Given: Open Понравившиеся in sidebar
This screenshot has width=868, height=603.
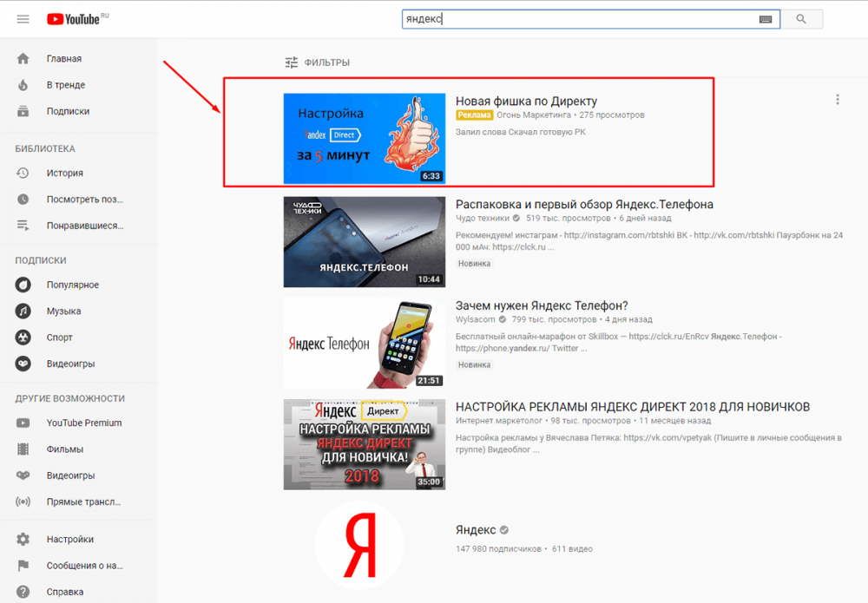Looking at the screenshot, I should point(85,226).
